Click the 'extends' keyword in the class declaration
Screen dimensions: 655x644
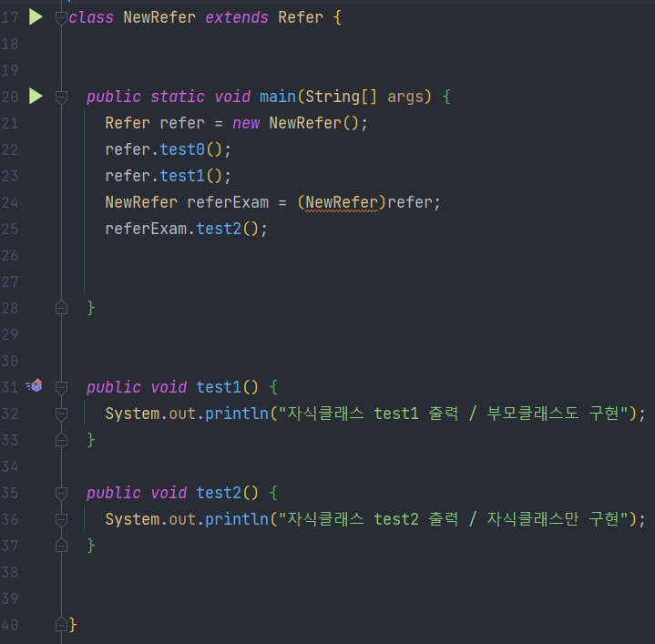pos(237,17)
